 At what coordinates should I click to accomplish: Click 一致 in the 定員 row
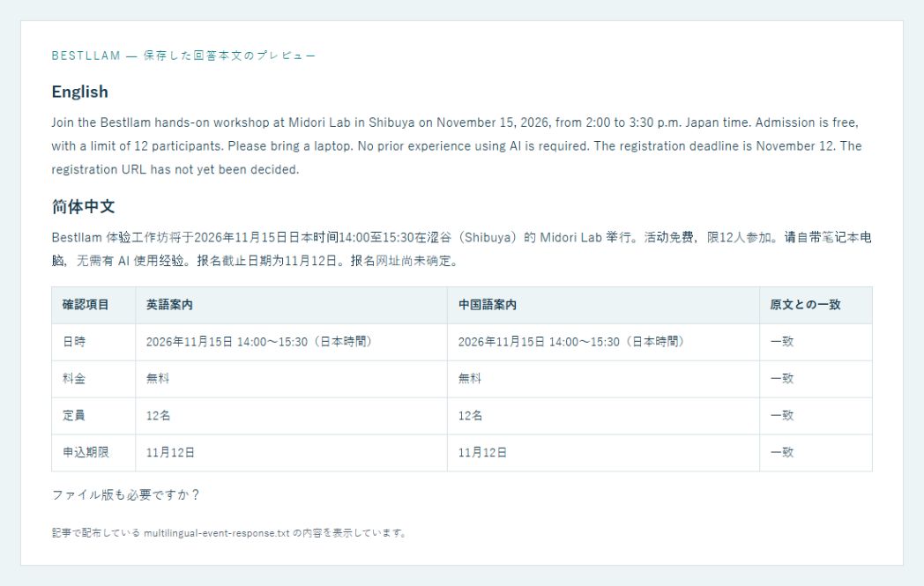point(782,416)
